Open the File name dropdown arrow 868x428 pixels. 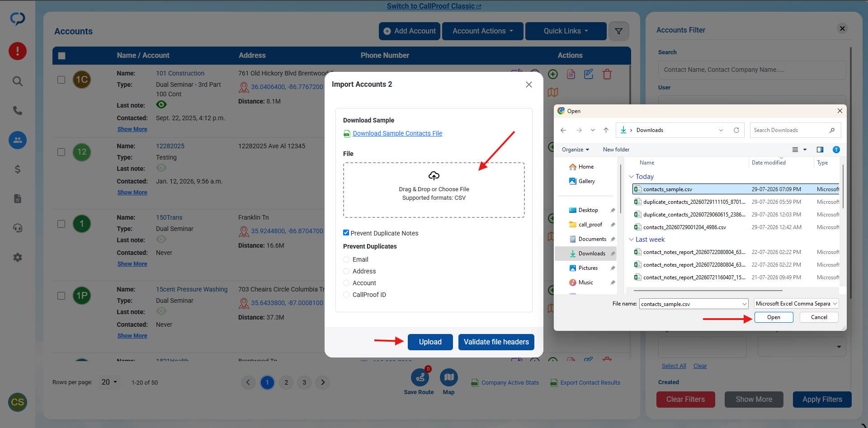click(745, 304)
